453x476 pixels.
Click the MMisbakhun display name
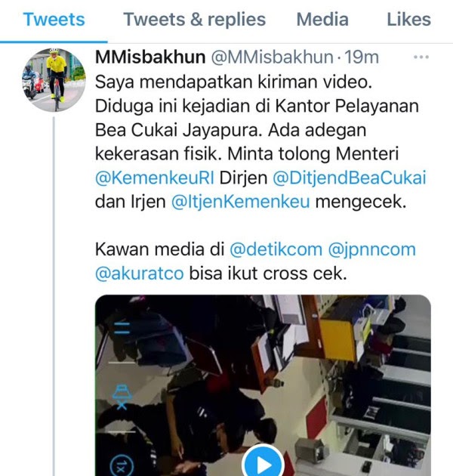(x=150, y=57)
